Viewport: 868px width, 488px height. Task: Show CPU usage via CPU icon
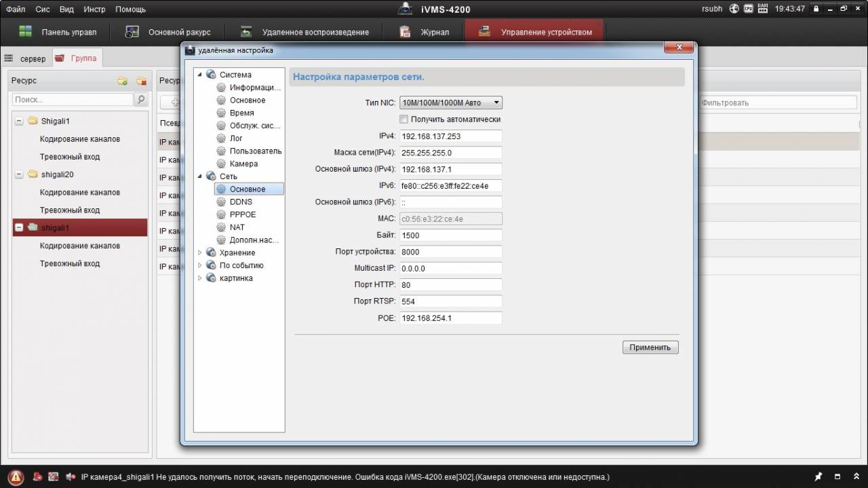click(x=749, y=9)
